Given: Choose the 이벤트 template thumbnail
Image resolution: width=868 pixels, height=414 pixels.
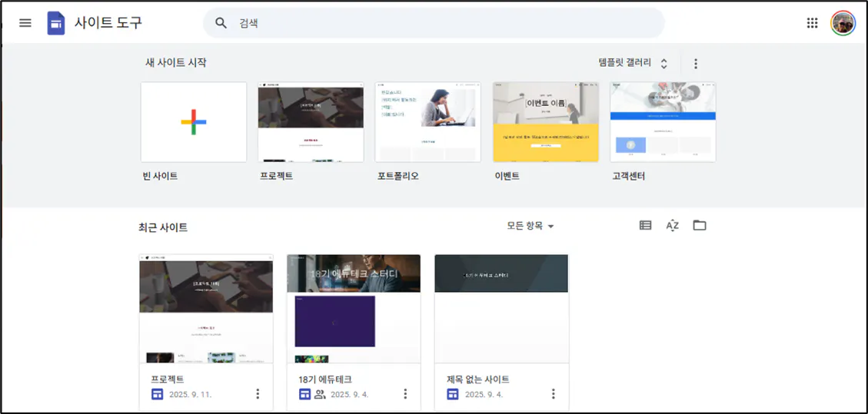Looking at the screenshot, I should [x=546, y=122].
